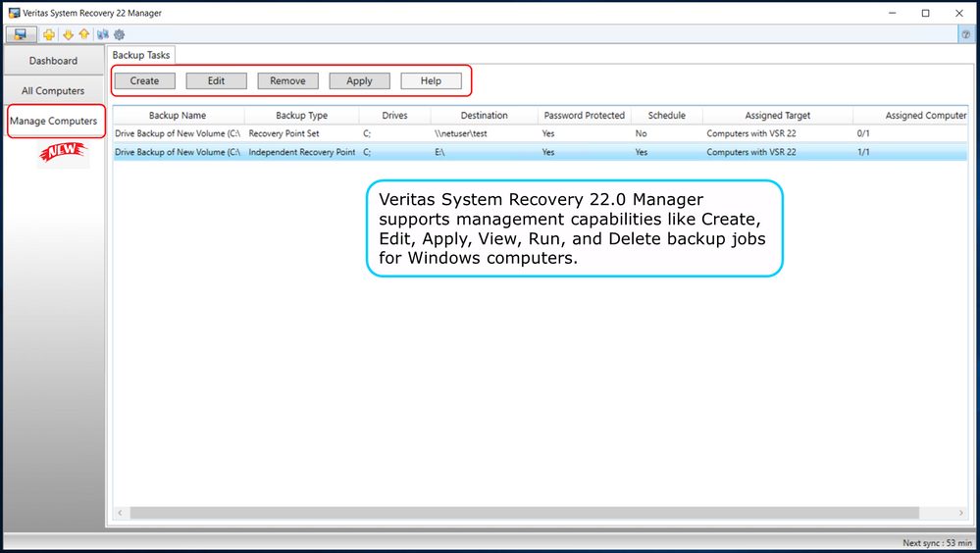Click the Apply button

coord(359,81)
